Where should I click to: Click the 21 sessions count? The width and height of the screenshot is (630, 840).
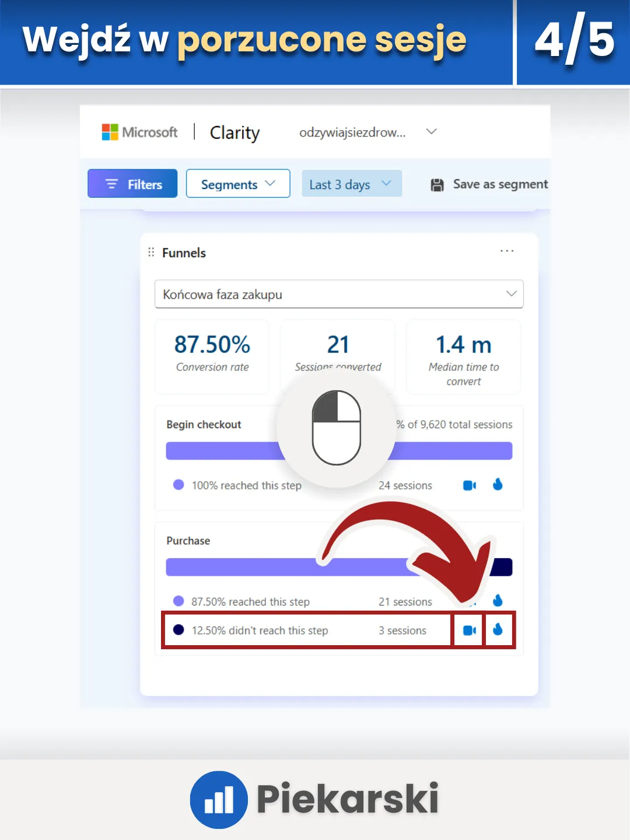click(405, 601)
